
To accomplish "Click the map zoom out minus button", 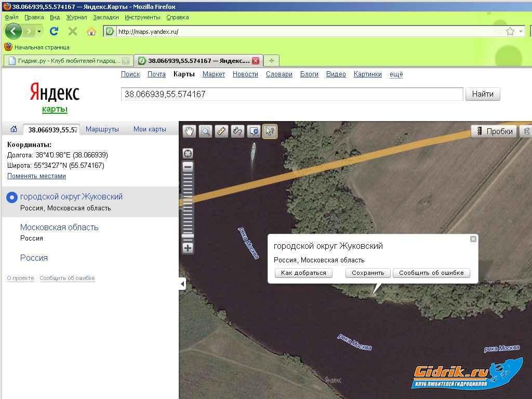I will [x=188, y=167].
